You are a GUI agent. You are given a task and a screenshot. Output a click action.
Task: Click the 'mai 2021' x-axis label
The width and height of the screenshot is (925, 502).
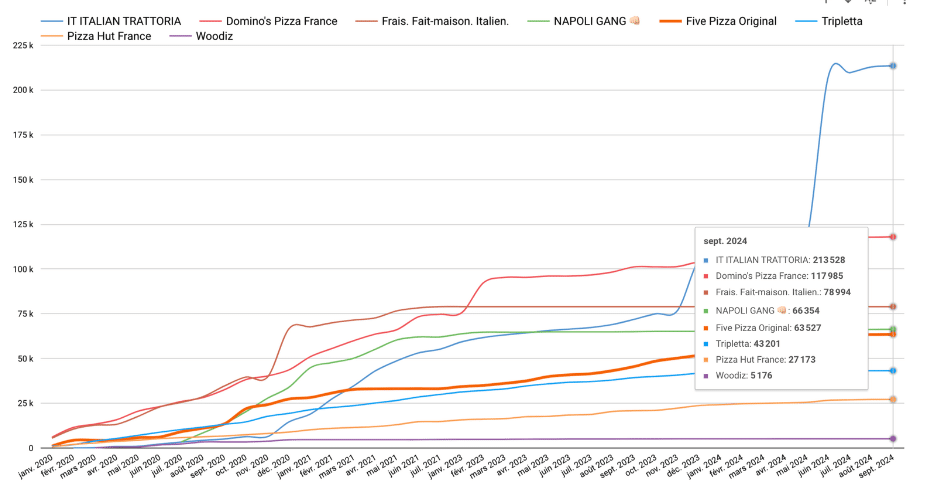pyautogui.click(x=383, y=466)
